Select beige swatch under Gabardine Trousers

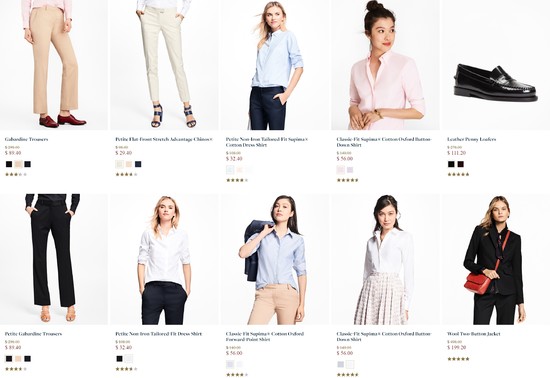18,164
